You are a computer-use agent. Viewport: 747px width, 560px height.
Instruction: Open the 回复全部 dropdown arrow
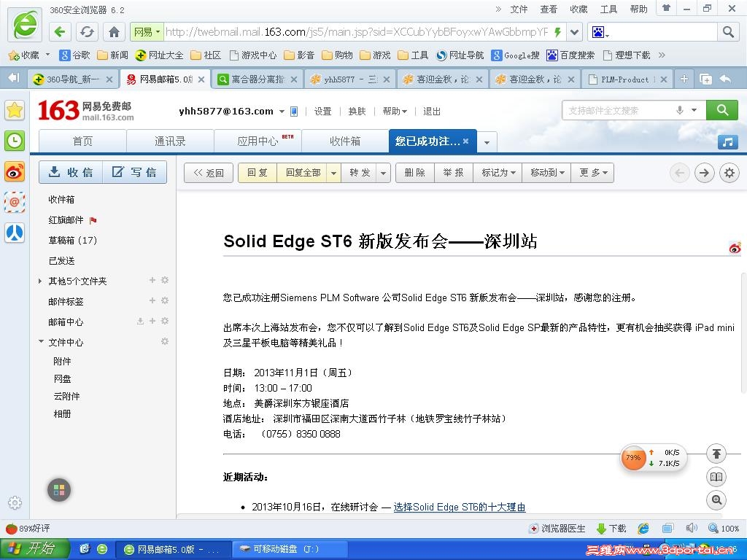pos(333,173)
